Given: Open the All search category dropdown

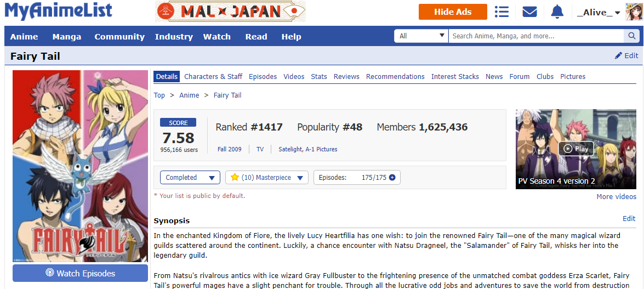Looking at the screenshot, I should (421, 36).
